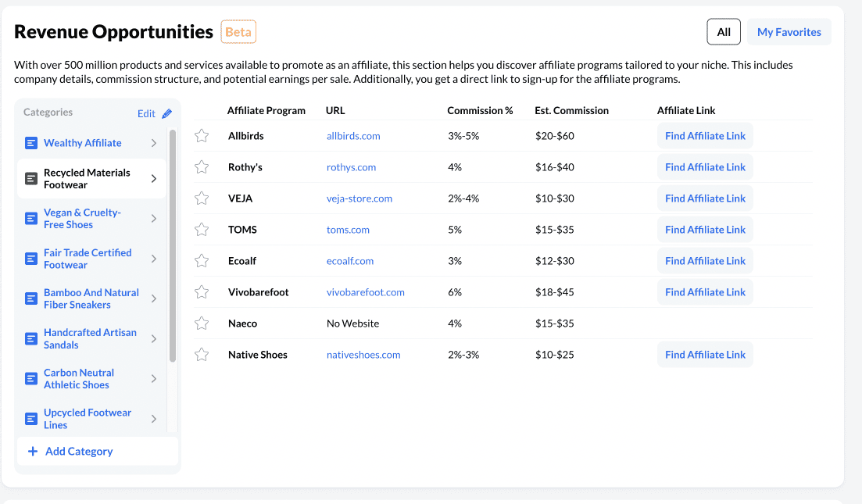The height and width of the screenshot is (504, 862).
Task: Click Find Affiliate Link for Vivobarefoot
Action: pyautogui.click(x=705, y=292)
